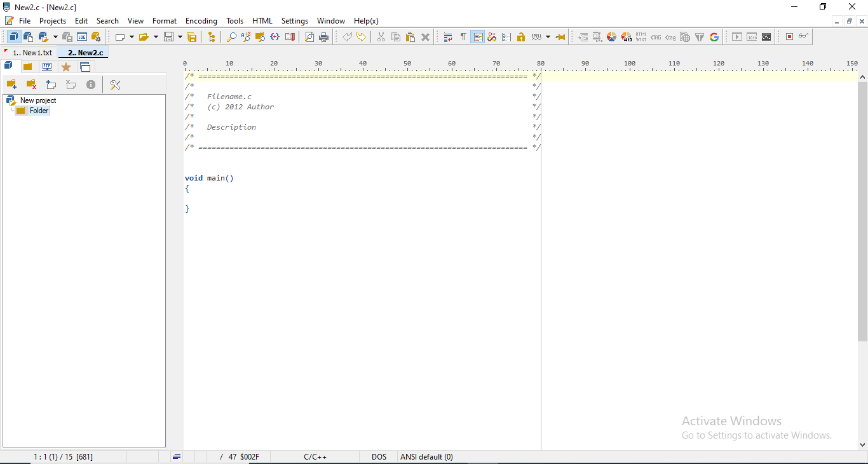Click the Find magnifier icon in toolbar
This screenshot has height=464, width=868.
point(231,37)
